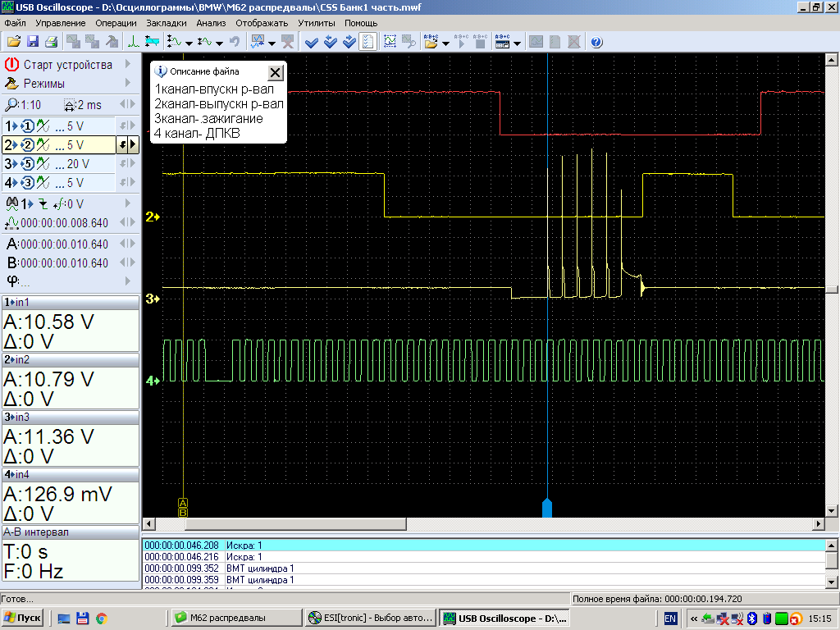Image resolution: width=840 pixels, height=630 pixels.
Task: Select bookmark row 000:00:00.099.352 ВМТ цилиндра 1
Action: [x=484, y=568]
